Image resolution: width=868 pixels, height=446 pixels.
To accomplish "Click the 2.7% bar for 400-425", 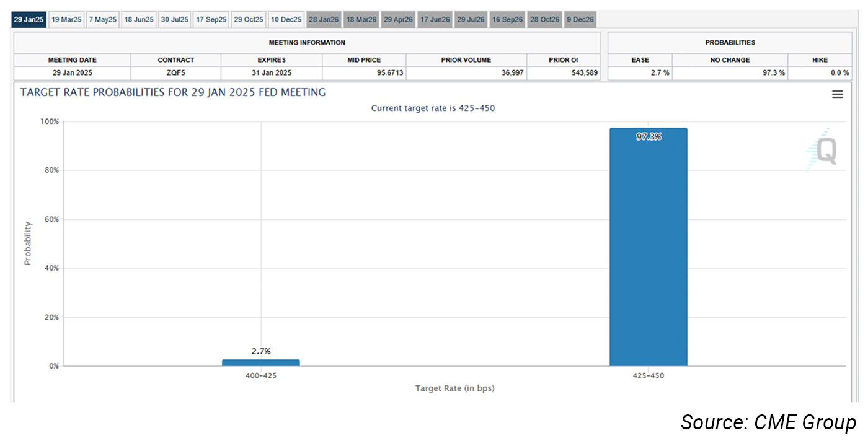I will click(x=260, y=363).
